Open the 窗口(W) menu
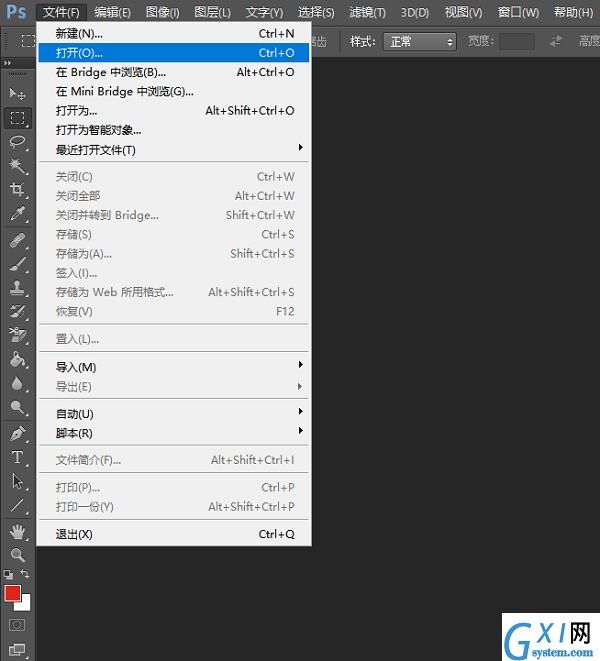The width and height of the screenshot is (600, 661). point(518,12)
